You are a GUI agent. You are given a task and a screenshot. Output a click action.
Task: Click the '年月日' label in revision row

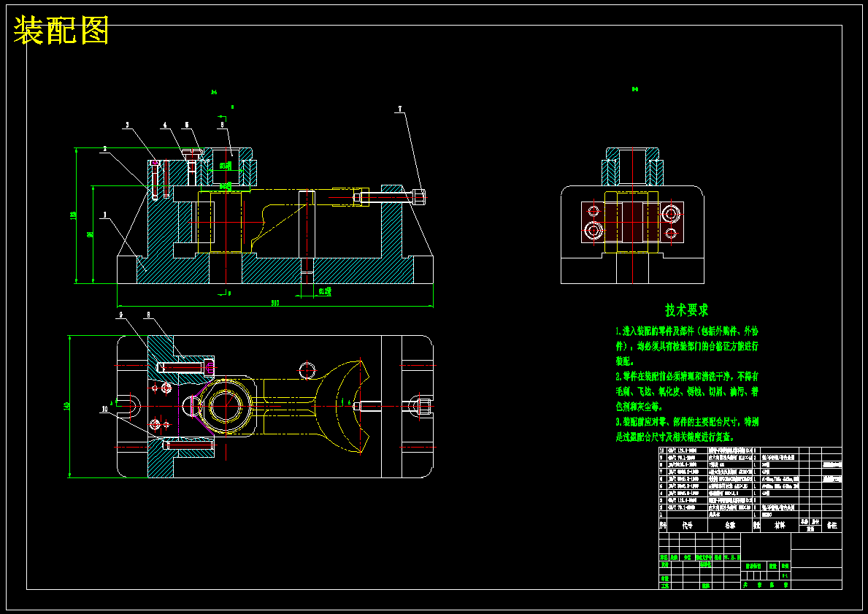tap(732, 558)
